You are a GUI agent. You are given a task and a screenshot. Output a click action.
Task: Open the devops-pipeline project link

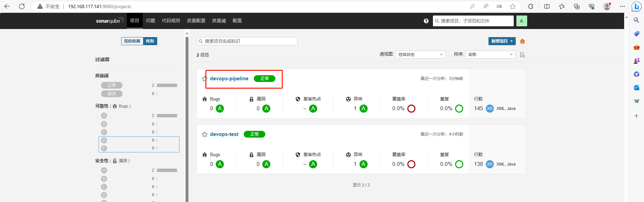coord(229,79)
